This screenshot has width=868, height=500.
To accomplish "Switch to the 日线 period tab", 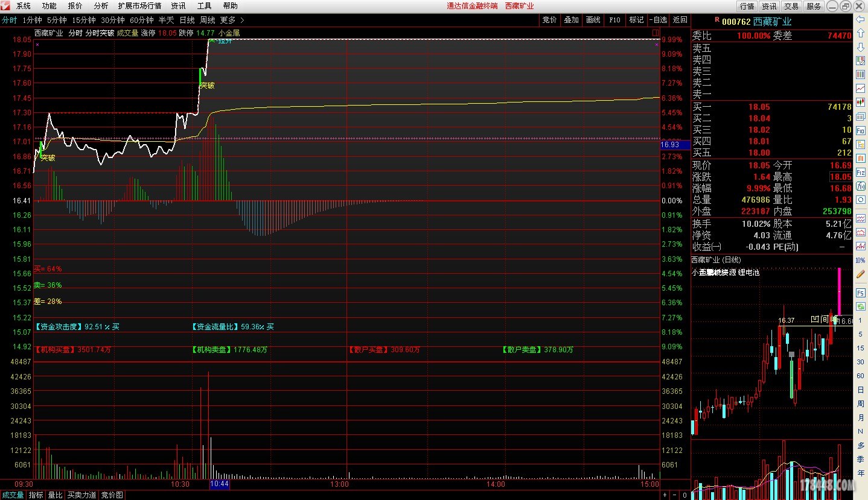I will coord(187,20).
